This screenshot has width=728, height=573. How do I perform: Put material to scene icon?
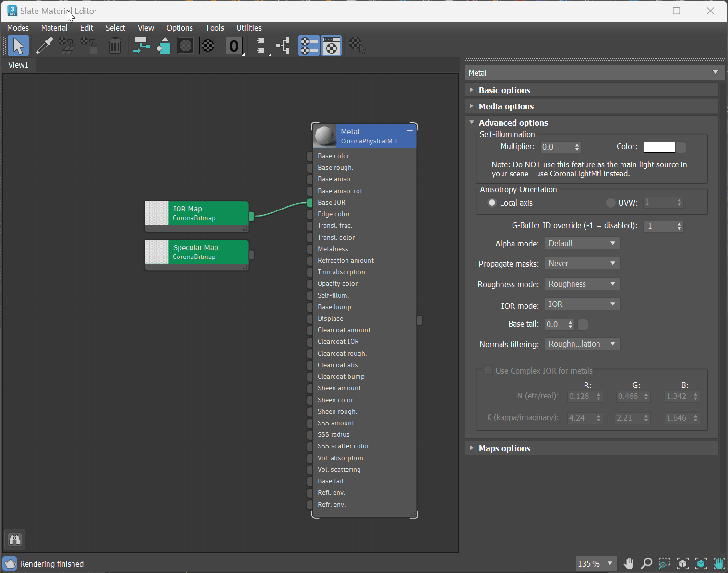point(67,46)
